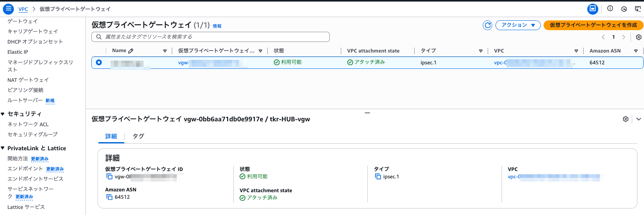Click the refresh button for gateway list
The image size is (644, 215).
point(487,25)
